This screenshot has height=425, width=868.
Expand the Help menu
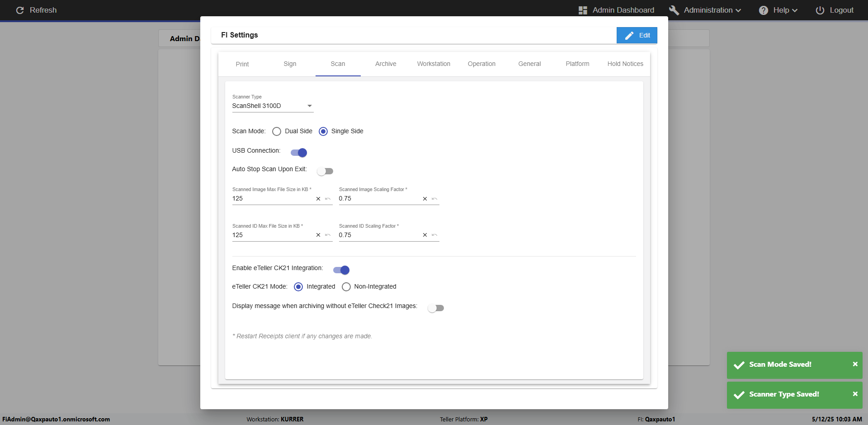778,10
